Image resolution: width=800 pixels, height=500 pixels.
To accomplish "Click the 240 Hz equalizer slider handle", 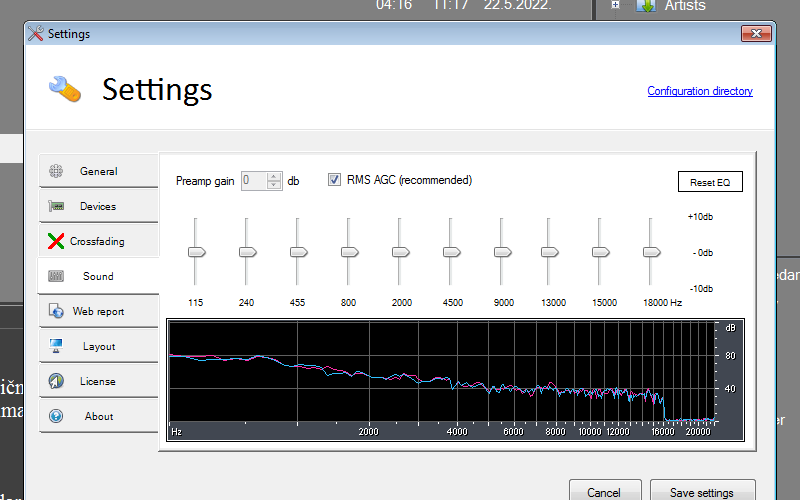I will (x=247, y=252).
